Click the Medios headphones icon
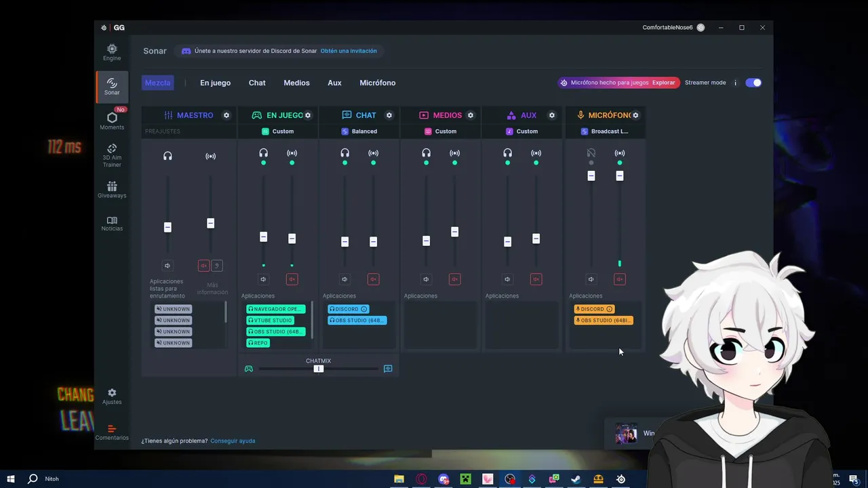The height and width of the screenshot is (488, 868). coord(427,153)
